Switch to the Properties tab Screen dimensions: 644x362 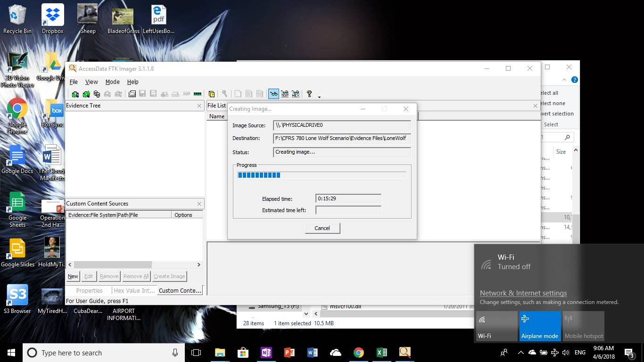coord(89,290)
